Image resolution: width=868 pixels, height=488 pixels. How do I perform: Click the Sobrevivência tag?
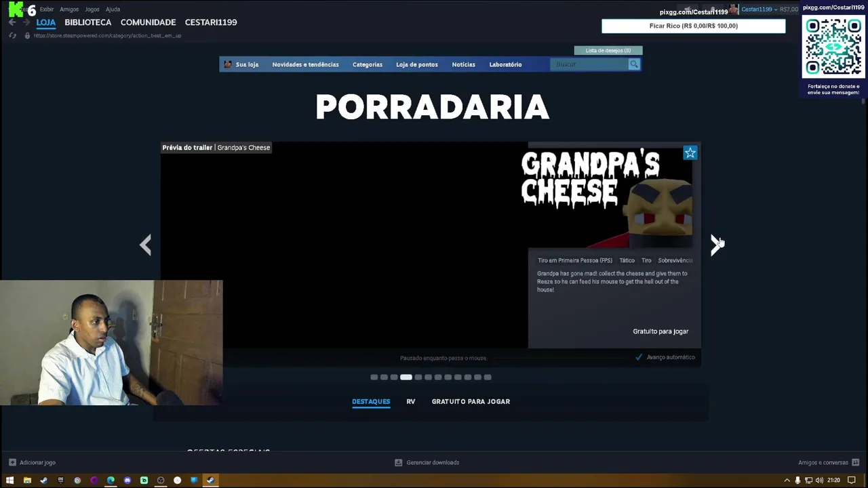[x=675, y=260]
